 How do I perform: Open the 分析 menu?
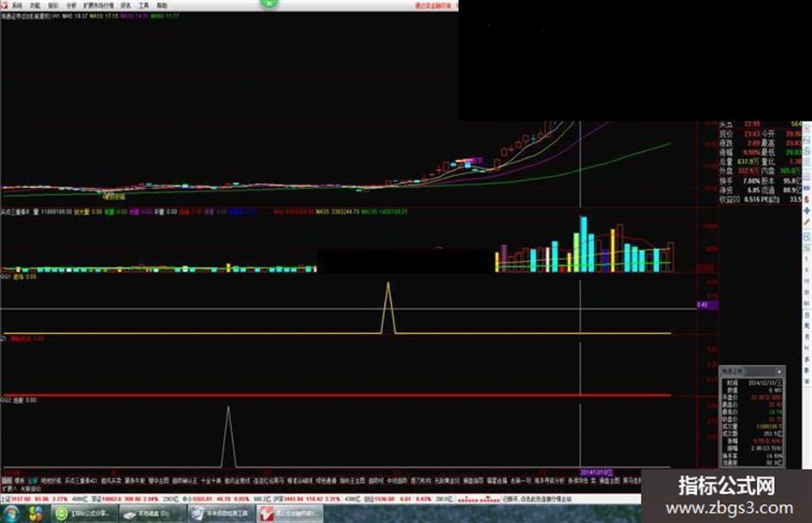click(x=71, y=5)
